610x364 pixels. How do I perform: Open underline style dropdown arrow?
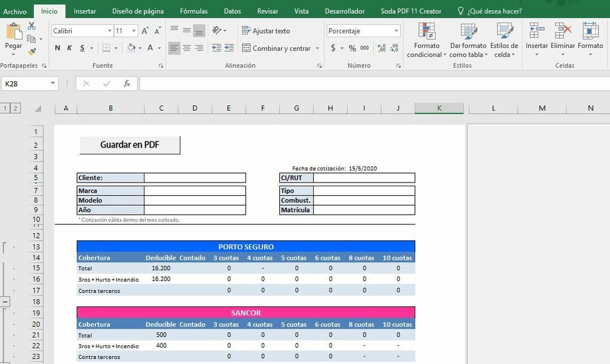click(92, 48)
